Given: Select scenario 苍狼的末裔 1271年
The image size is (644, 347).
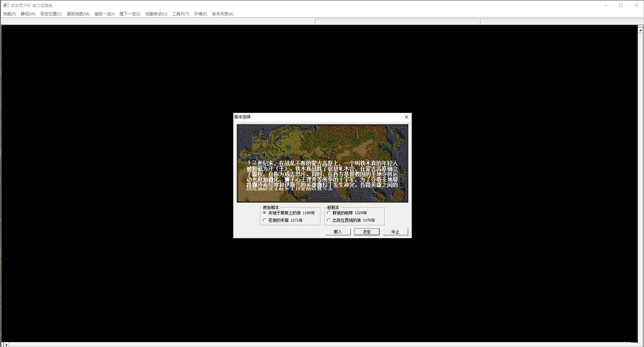Looking at the screenshot, I should click(x=283, y=220).
